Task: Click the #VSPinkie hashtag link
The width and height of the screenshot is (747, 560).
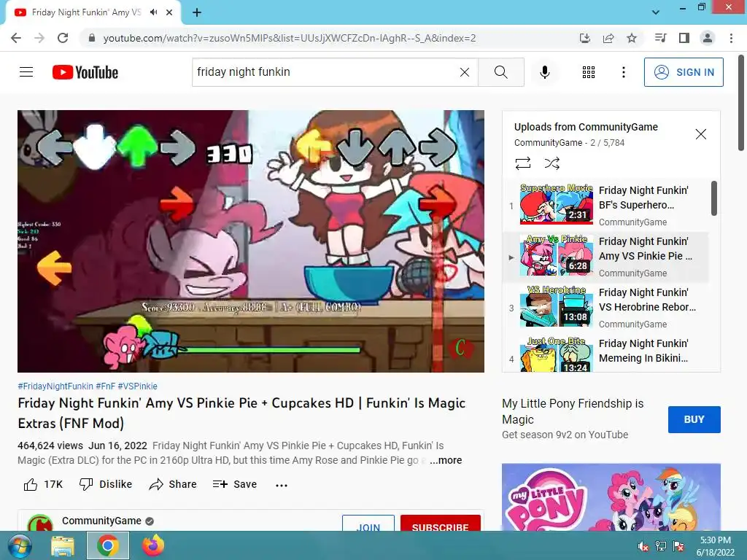Action: click(x=137, y=386)
